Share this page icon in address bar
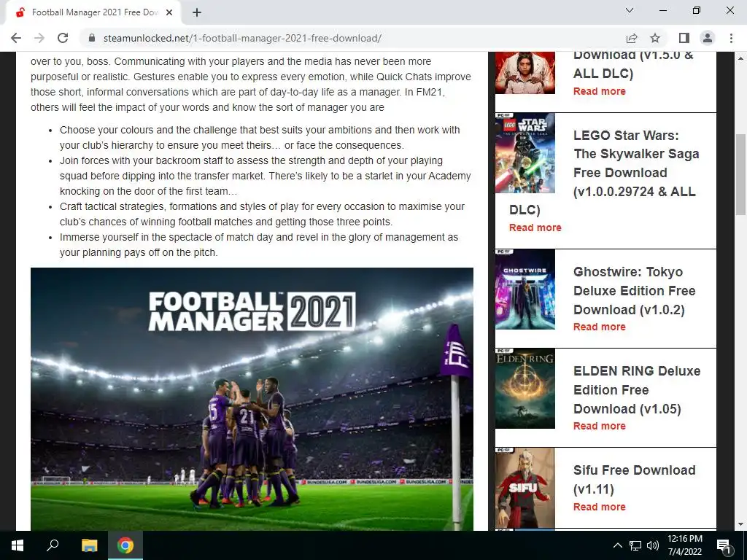747x560 pixels. coord(632,38)
